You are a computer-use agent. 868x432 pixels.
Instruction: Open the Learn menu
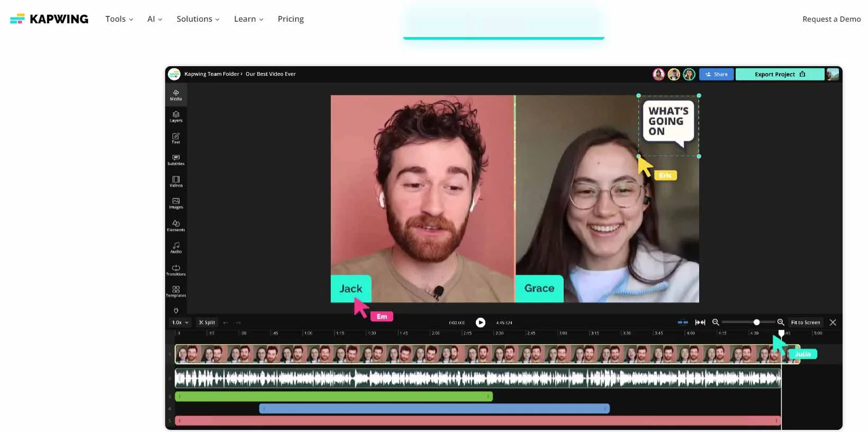pyautogui.click(x=248, y=19)
